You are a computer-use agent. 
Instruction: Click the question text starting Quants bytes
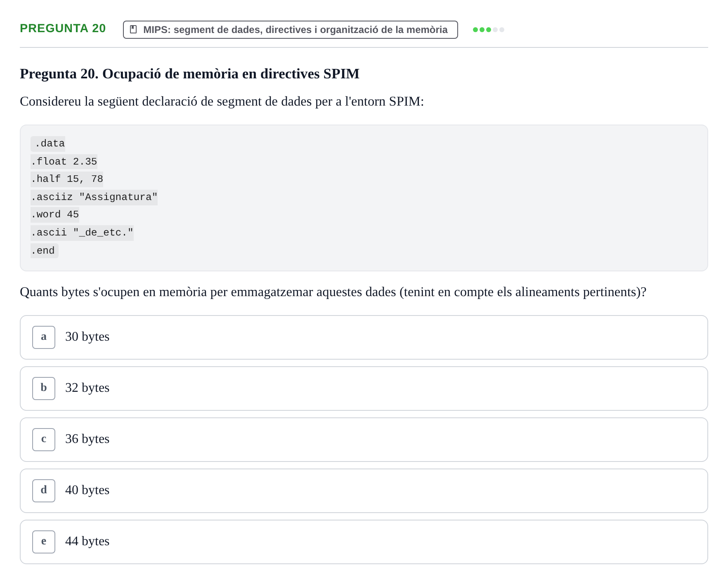[x=333, y=292]
